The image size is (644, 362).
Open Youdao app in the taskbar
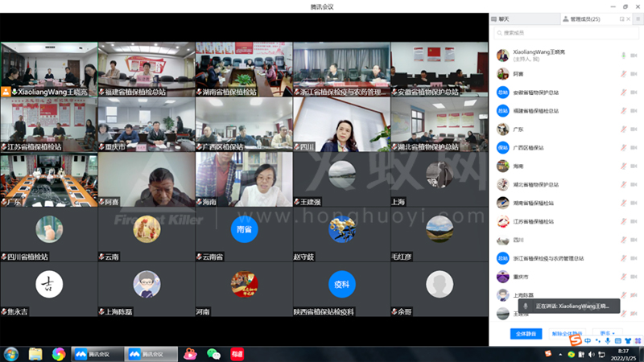pos(237,353)
